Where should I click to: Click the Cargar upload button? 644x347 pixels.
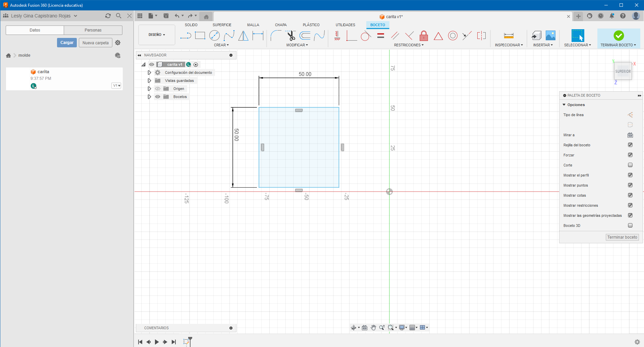(67, 43)
